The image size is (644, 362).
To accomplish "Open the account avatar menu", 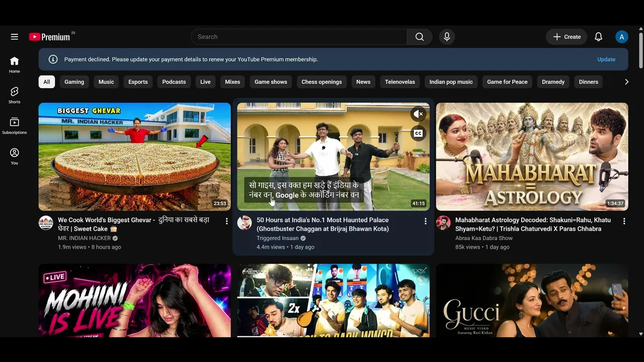I will (x=622, y=37).
